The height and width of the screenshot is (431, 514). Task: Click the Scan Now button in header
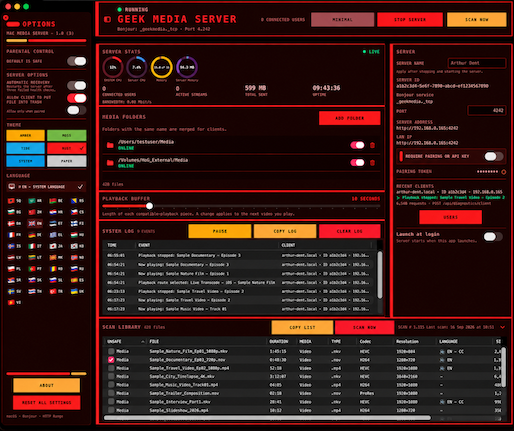(477, 20)
